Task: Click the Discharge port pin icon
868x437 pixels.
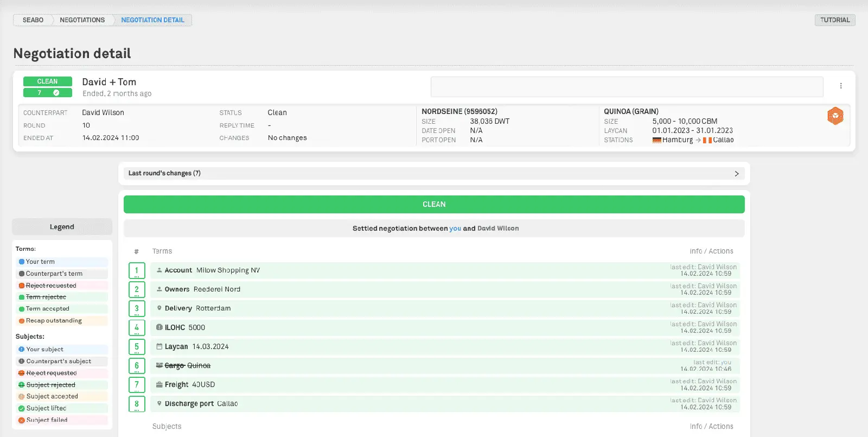Action: (x=159, y=403)
